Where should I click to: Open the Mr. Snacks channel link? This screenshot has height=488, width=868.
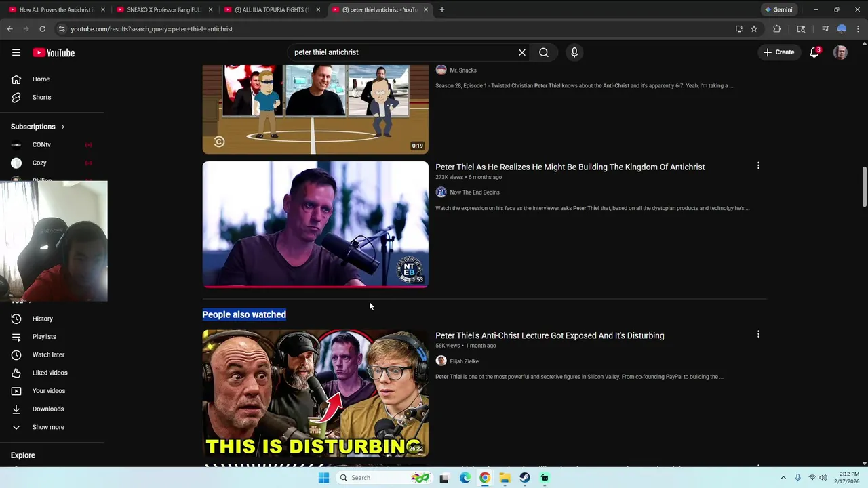(463, 70)
